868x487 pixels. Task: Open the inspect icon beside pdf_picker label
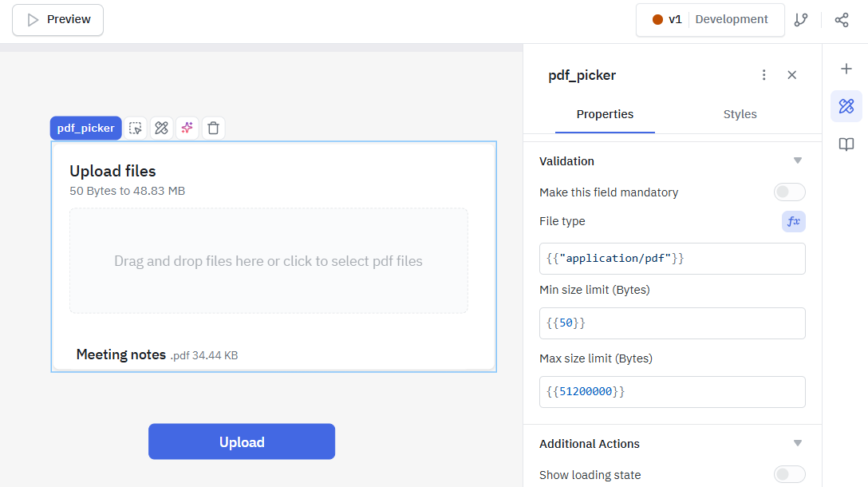161,128
